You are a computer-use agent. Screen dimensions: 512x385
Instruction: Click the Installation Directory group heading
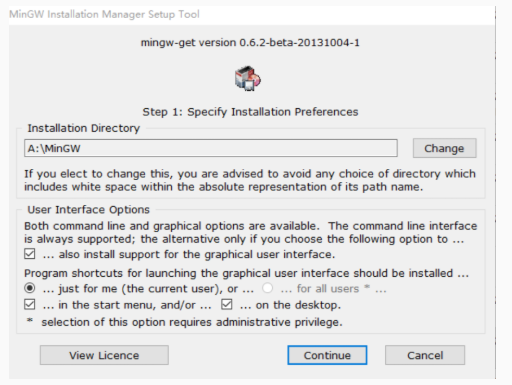pyautogui.click(x=84, y=128)
